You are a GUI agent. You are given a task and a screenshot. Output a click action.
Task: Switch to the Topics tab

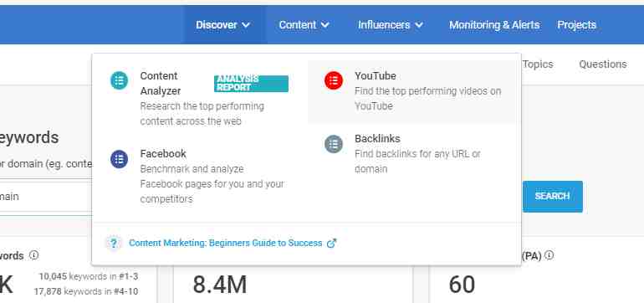coord(538,64)
